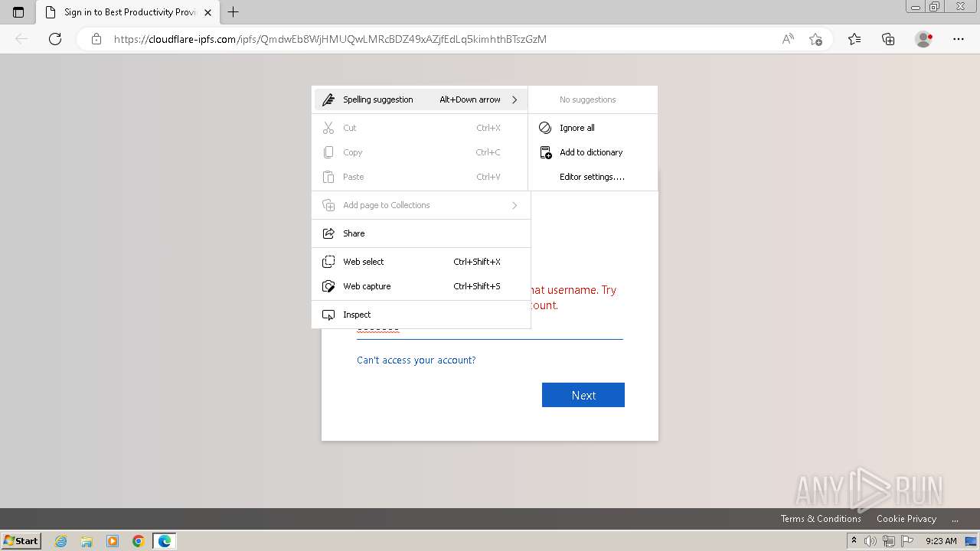This screenshot has height=551, width=980.
Task: Open media player taskbar icon
Action: pos(113,541)
